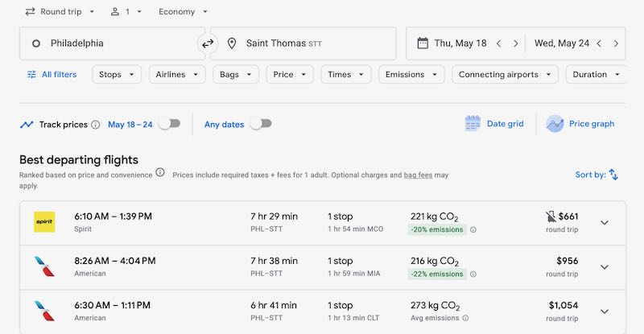Click the All filters button
644x334 pixels.
pyautogui.click(x=52, y=74)
